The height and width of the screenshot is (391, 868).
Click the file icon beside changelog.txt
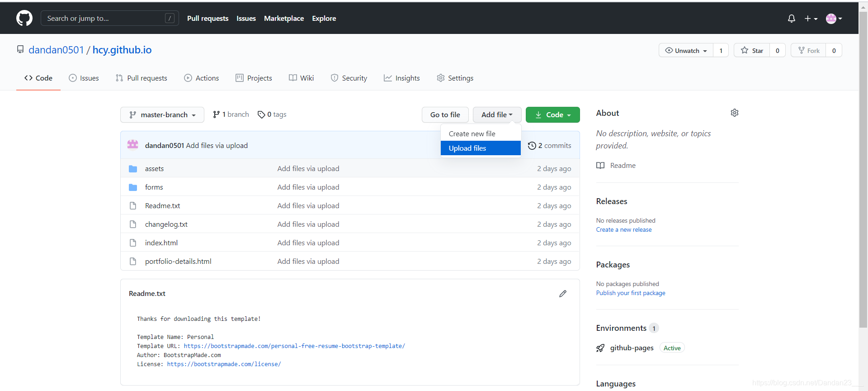[x=133, y=224]
